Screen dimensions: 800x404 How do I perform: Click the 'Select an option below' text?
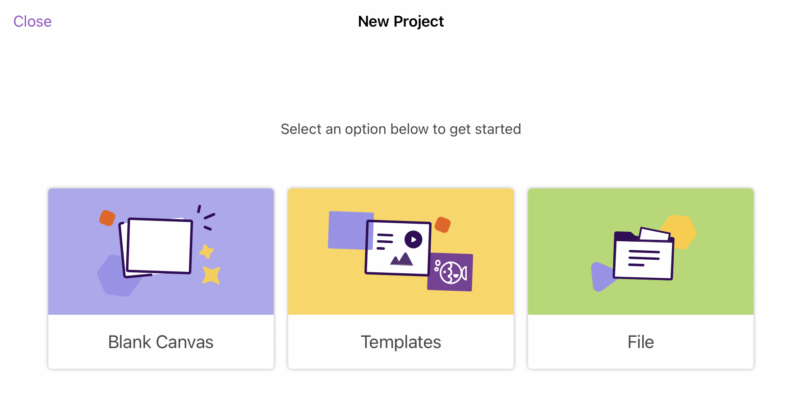tap(400, 129)
